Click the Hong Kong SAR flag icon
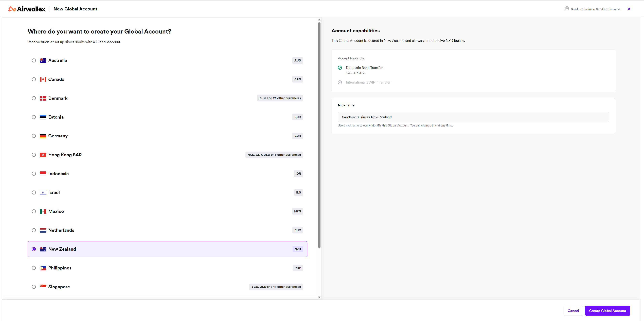This screenshot has width=644, height=321. [x=43, y=155]
